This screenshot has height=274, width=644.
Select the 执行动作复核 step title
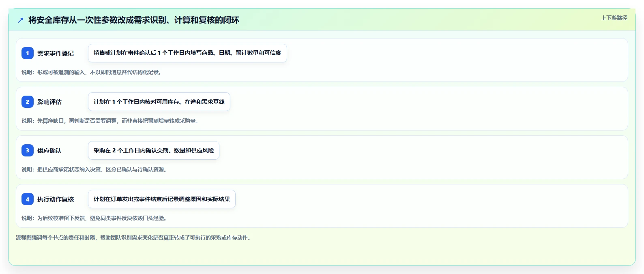[x=56, y=199]
